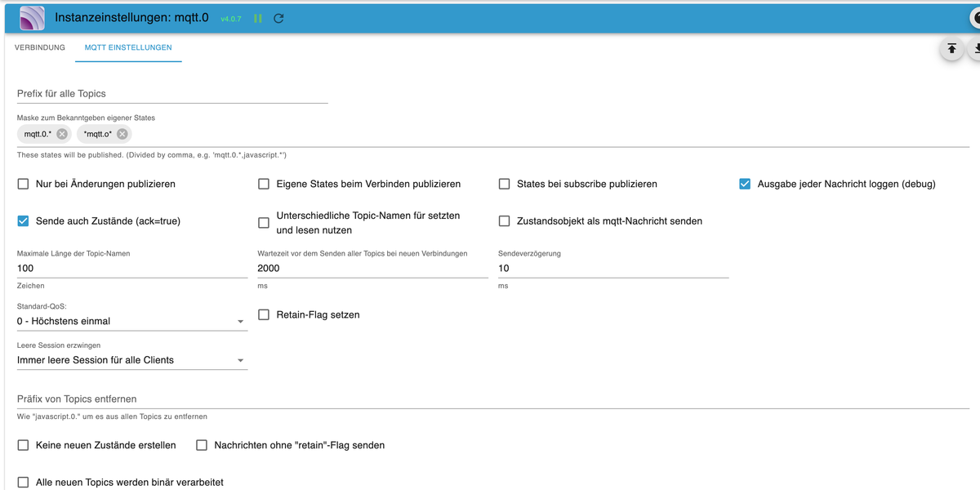The width and height of the screenshot is (980, 490).
Task: Switch to the Verbindung tab
Action: (40, 47)
